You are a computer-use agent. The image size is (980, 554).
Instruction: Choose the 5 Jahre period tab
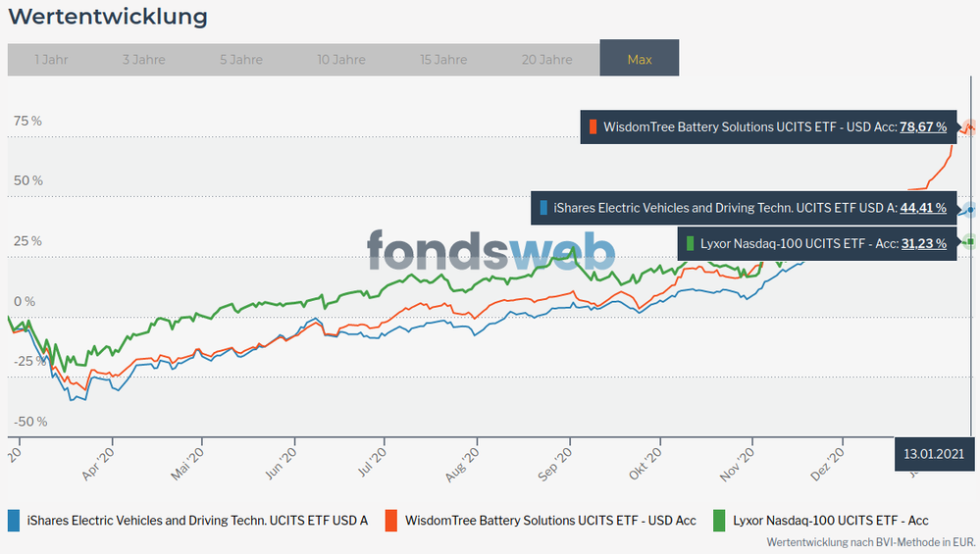click(241, 60)
